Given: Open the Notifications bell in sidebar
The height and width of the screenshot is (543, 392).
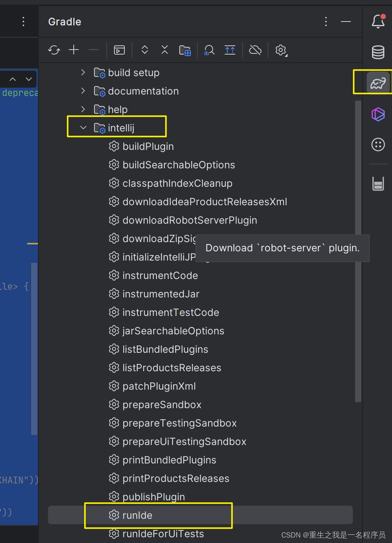Looking at the screenshot, I should pyautogui.click(x=378, y=22).
